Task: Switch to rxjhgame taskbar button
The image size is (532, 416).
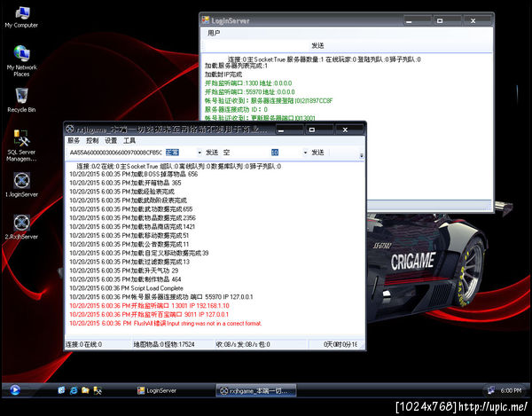Action: 256,390
